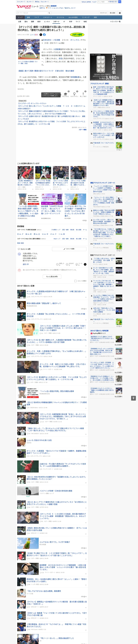Open the 岡本 和真 player link
The width and height of the screenshot is (138, 644).
click(20, 243)
